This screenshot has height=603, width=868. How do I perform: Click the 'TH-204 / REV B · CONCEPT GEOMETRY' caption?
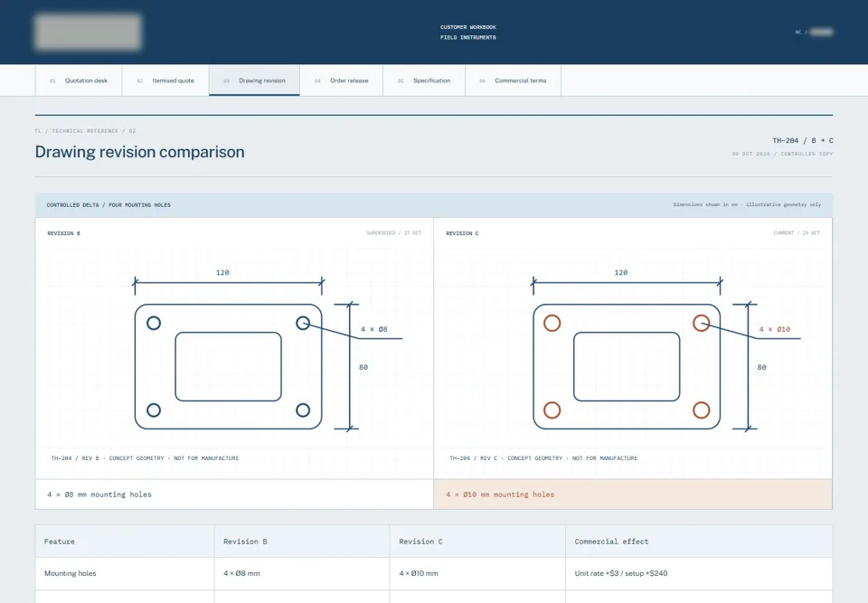point(145,458)
